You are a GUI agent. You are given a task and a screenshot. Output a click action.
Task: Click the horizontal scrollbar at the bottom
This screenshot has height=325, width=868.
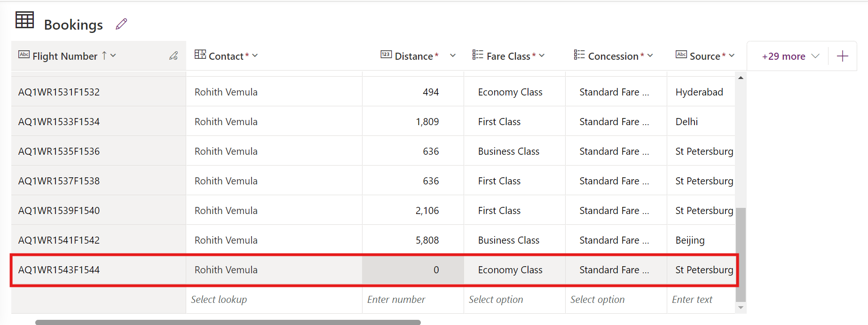tap(228, 322)
